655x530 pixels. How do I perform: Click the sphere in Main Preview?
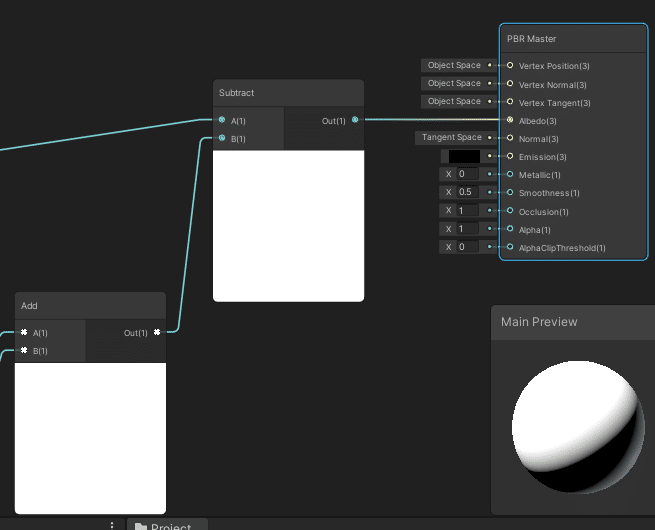coord(578,427)
